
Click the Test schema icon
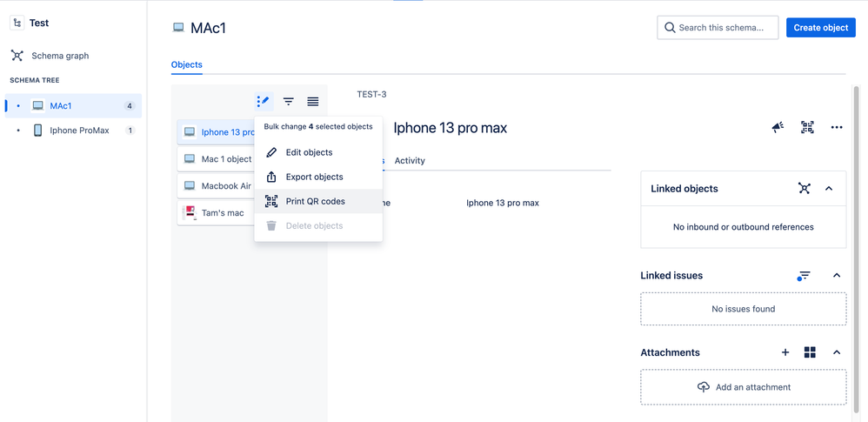(17, 23)
